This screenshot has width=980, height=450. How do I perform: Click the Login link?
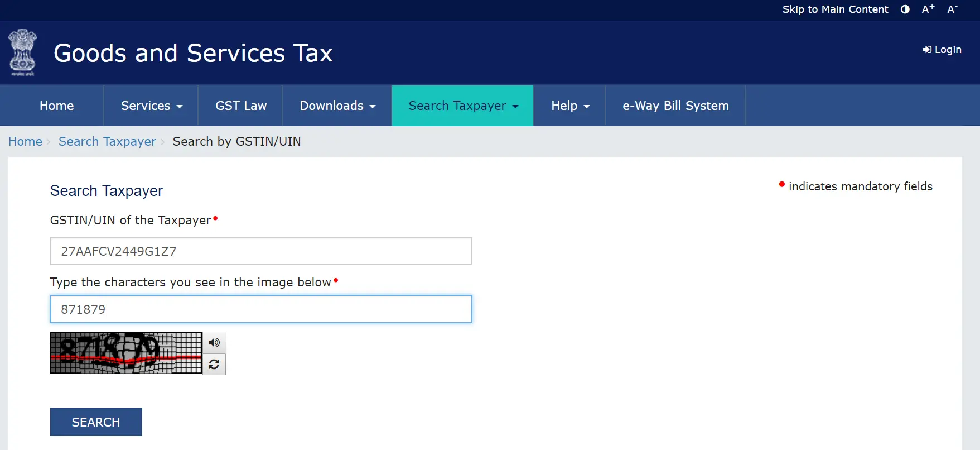(x=942, y=50)
